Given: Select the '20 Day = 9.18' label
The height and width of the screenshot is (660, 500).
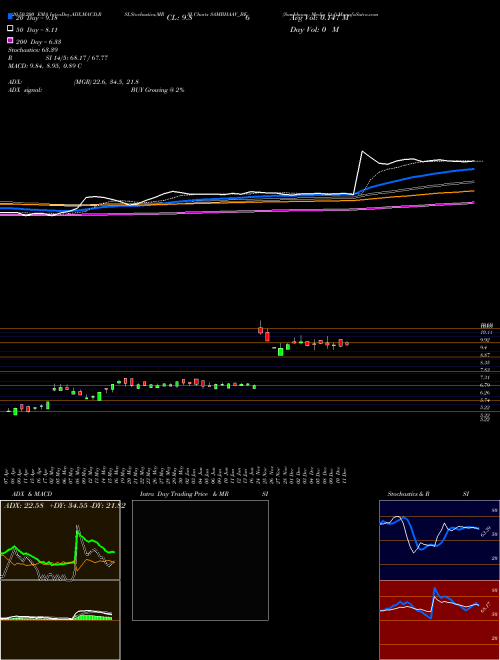Looking at the screenshot, I should pos(39,18).
